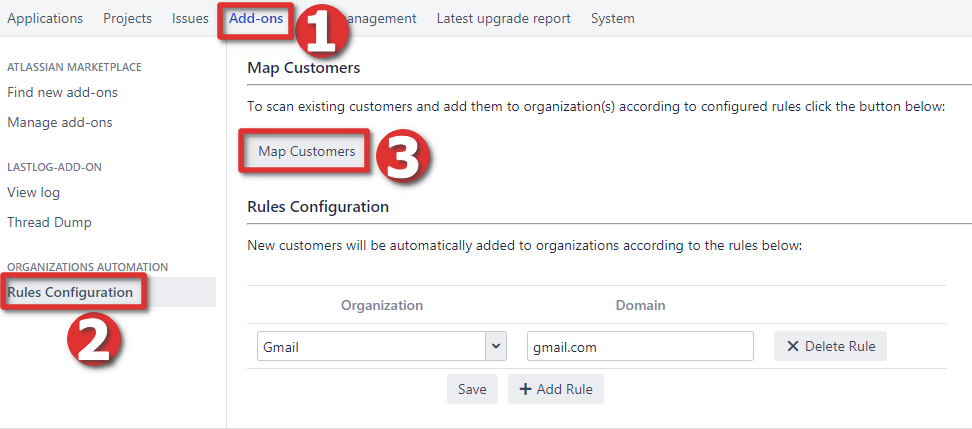Click the X icon on Delete Rule
This screenshot has width=972, height=429.
(x=793, y=347)
